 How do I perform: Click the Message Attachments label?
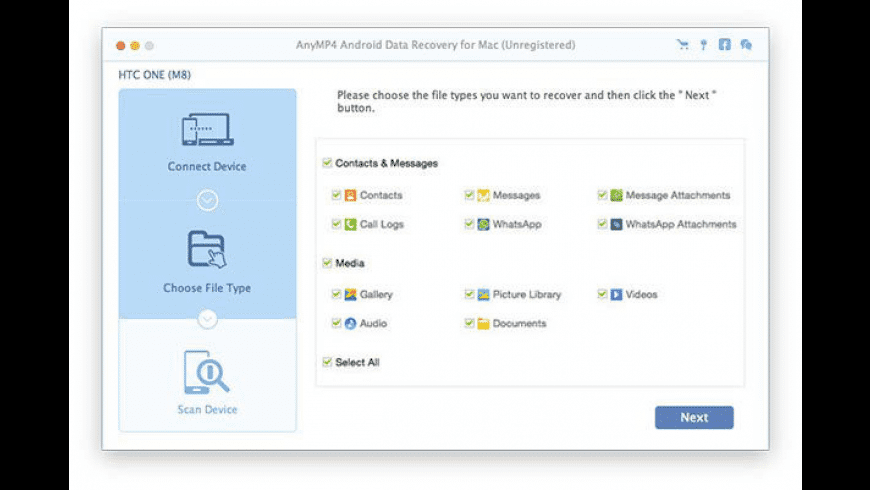coord(677,195)
